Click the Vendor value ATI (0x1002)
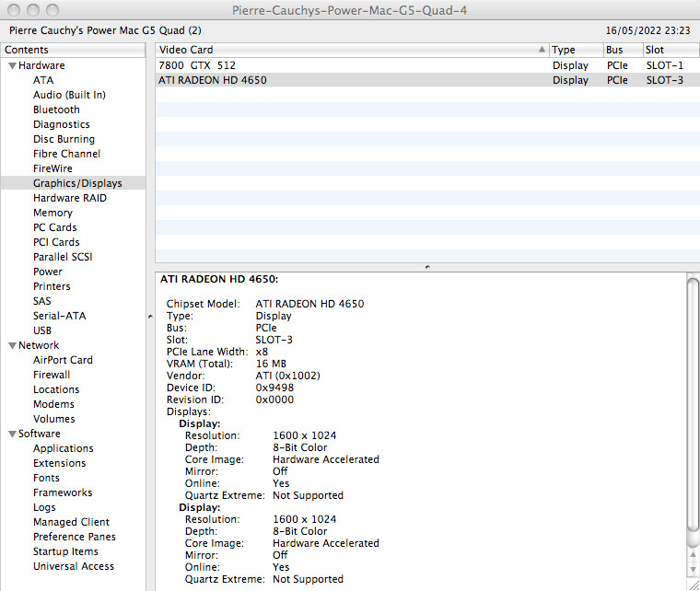 tap(288, 376)
